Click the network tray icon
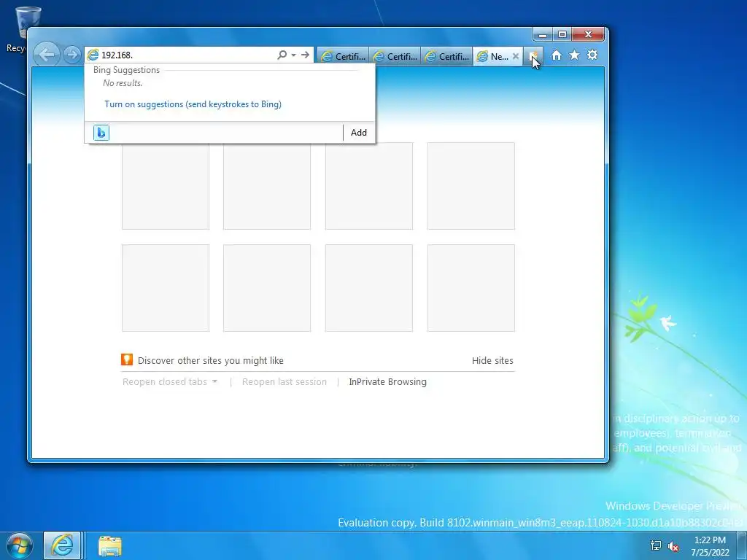The image size is (747, 560). [x=656, y=545]
